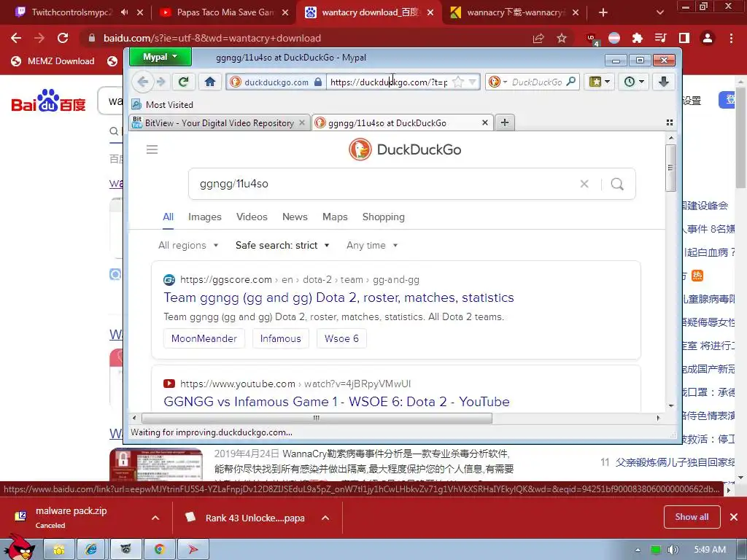This screenshot has width=747, height=560.
Task: Mute the Twitchcontrolsmypc tab audio
Action: click(x=124, y=12)
